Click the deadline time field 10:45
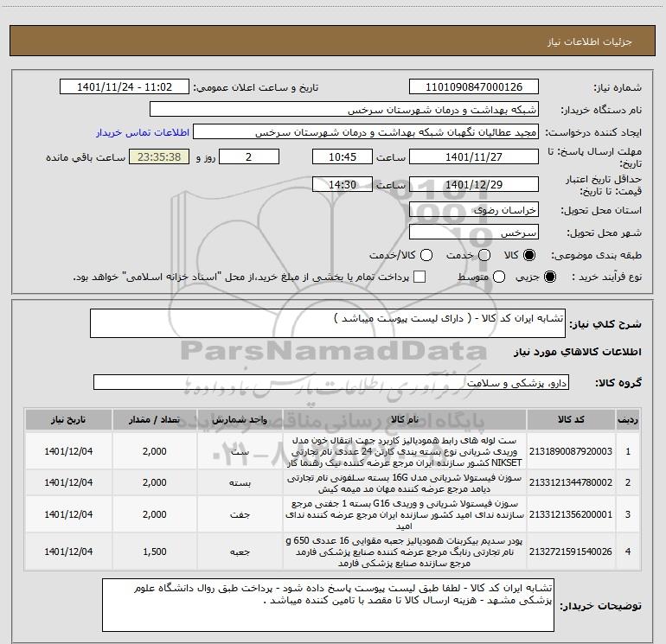The width and height of the screenshot is (666, 644). coord(343,156)
